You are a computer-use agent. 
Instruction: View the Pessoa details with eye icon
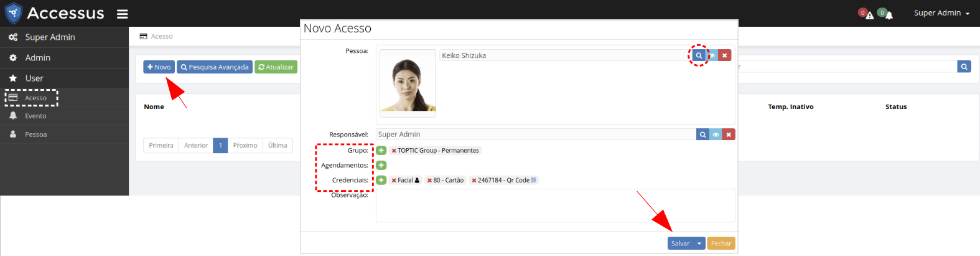point(712,55)
